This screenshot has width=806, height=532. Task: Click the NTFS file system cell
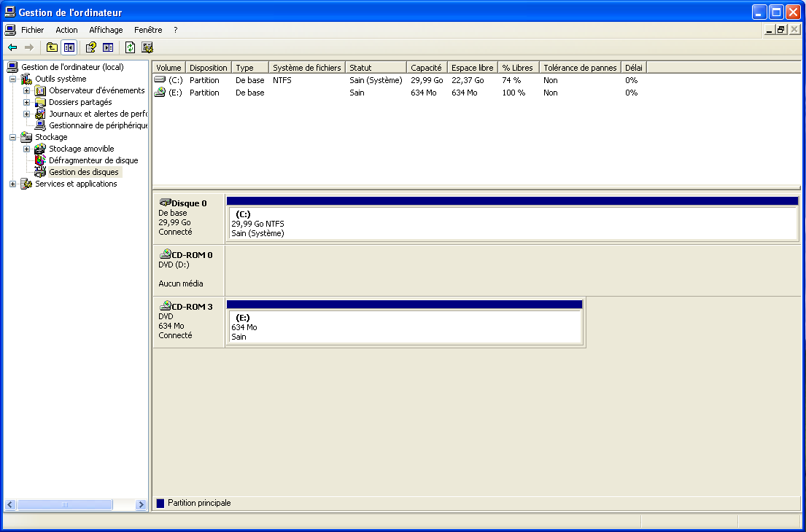(x=282, y=81)
